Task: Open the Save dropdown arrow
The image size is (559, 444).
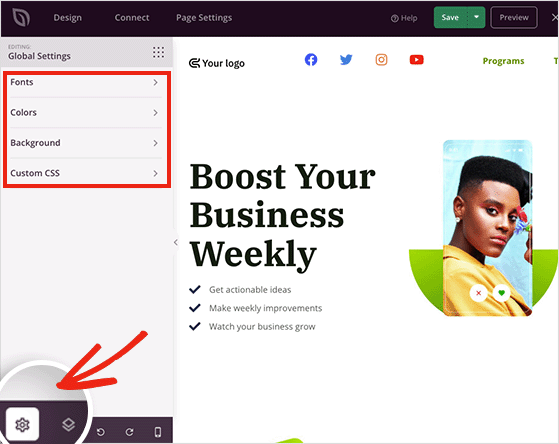Action: click(x=476, y=17)
